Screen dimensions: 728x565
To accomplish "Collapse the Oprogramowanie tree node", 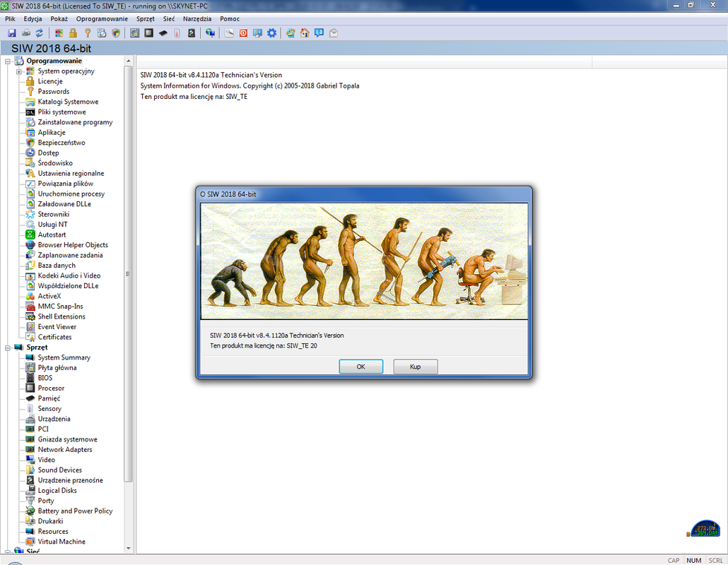I will pyautogui.click(x=8, y=61).
